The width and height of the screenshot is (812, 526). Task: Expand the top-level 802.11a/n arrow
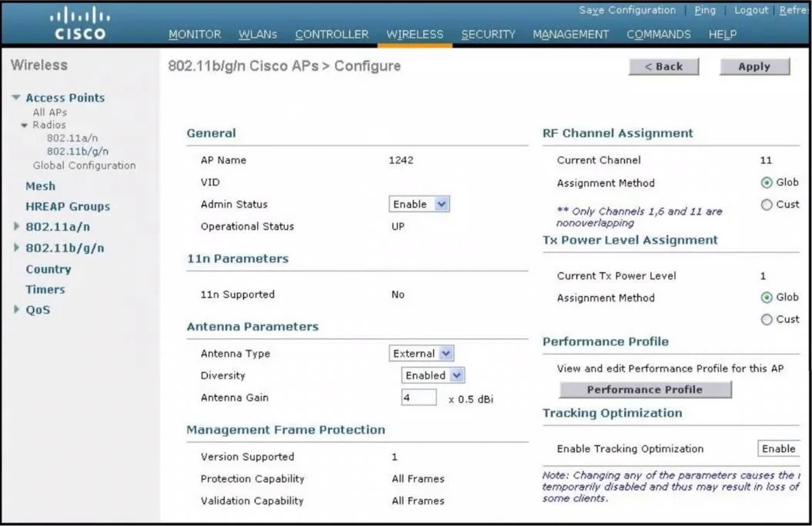tap(16, 226)
